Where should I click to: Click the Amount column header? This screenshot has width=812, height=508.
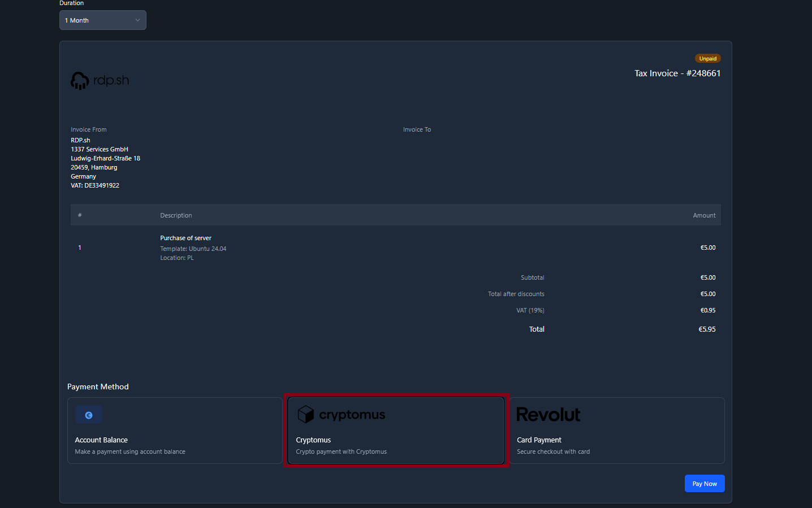tap(704, 215)
